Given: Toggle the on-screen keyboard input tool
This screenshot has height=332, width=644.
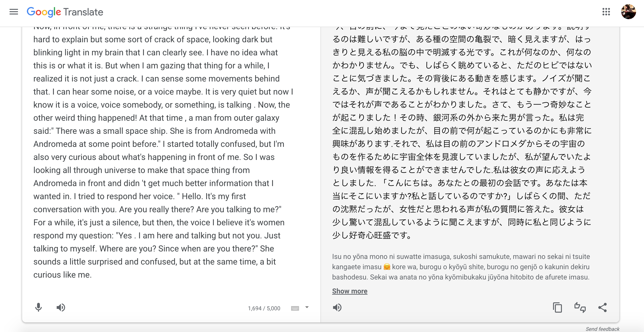Looking at the screenshot, I should click(x=295, y=308).
